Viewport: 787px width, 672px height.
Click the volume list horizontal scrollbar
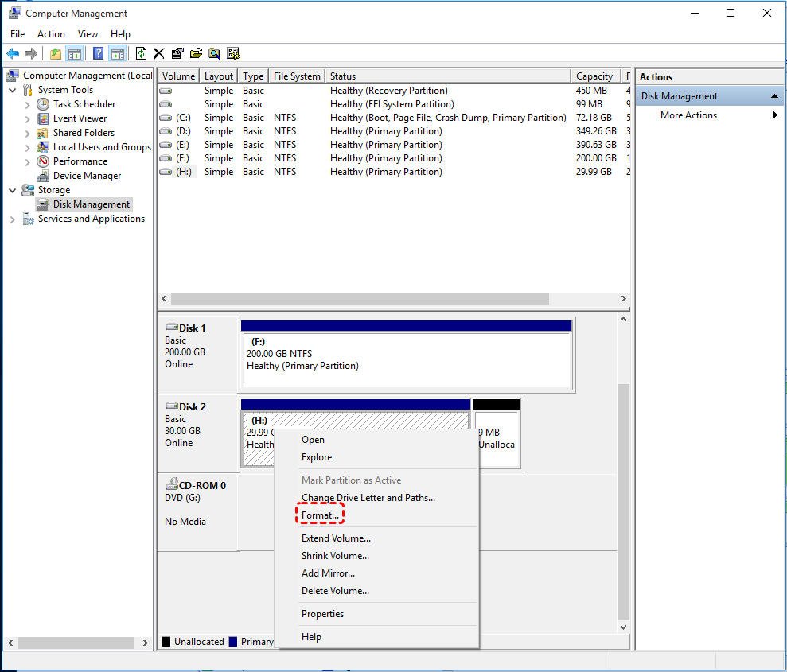tap(360, 299)
